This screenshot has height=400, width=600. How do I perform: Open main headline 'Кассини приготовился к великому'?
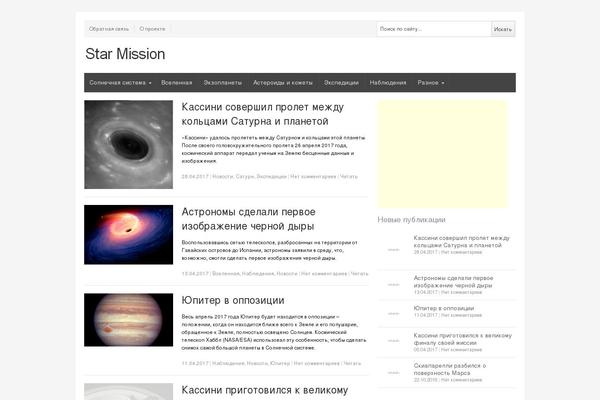(264, 390)
